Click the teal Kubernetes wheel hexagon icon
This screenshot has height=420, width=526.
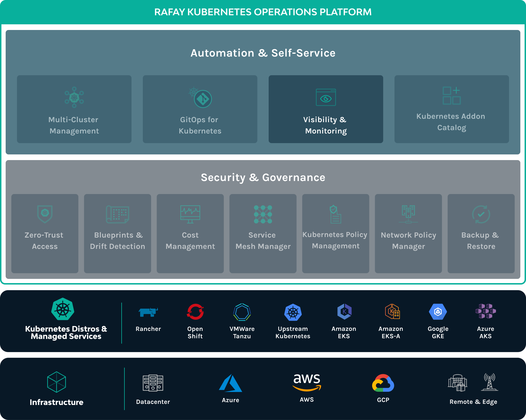pyautogui.click(x=63, y=309)
